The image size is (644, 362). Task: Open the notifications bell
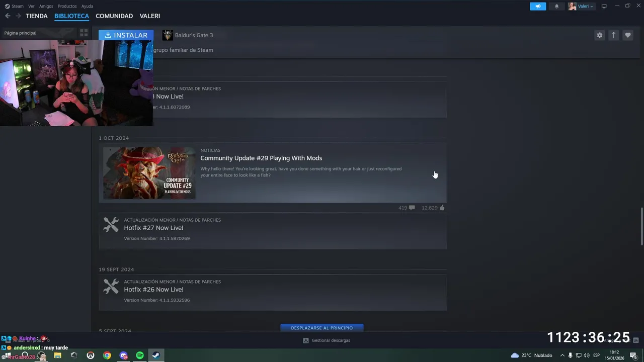pos(556,6)
